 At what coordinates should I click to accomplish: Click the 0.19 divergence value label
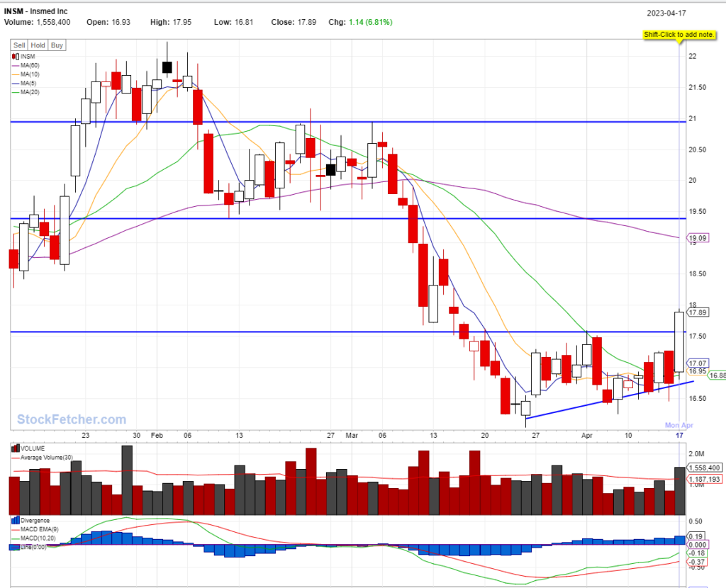click(x=696, y=537)
